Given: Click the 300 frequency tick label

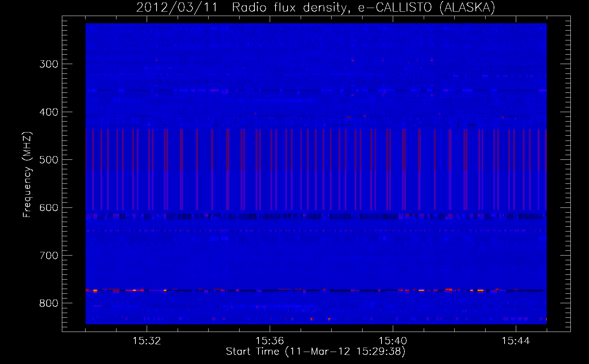Looking at the screenshot, I should pos(49,64).
